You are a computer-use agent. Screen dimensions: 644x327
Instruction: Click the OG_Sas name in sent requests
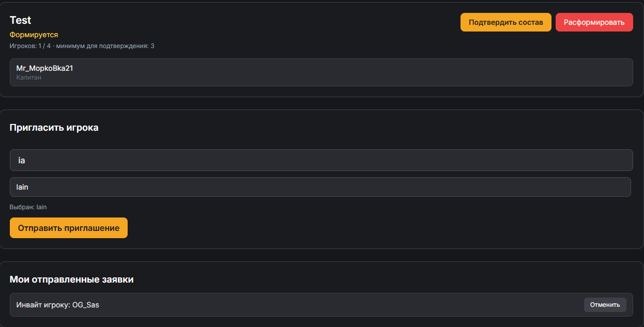pos(86,305)
